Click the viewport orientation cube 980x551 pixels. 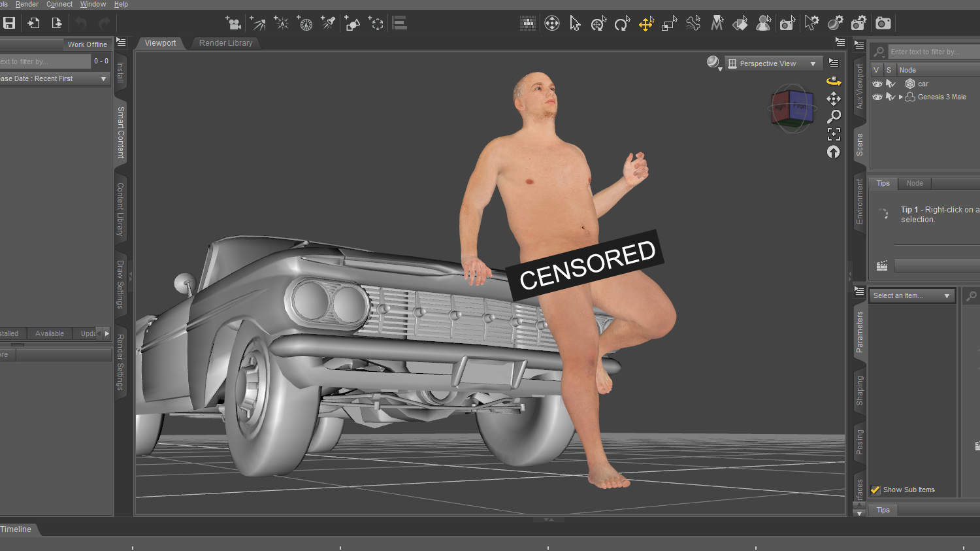click(x=792, y=108)
